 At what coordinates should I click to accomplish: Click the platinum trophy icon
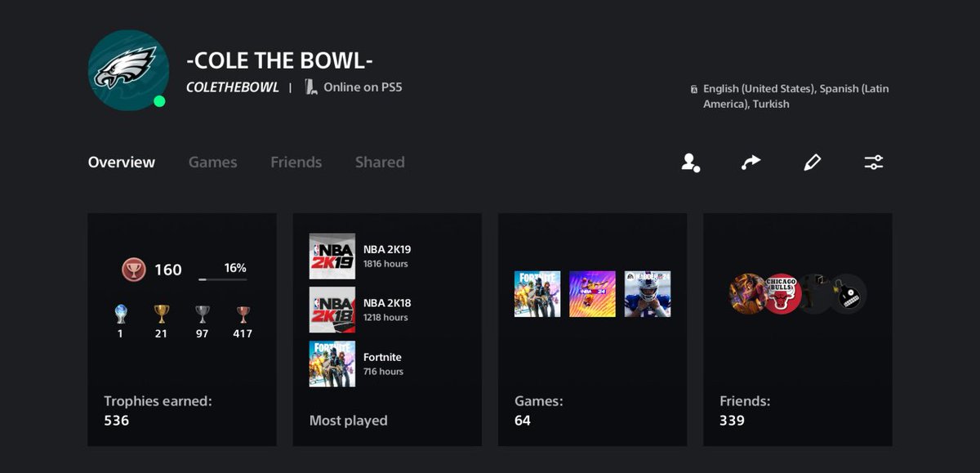point(121,315)
